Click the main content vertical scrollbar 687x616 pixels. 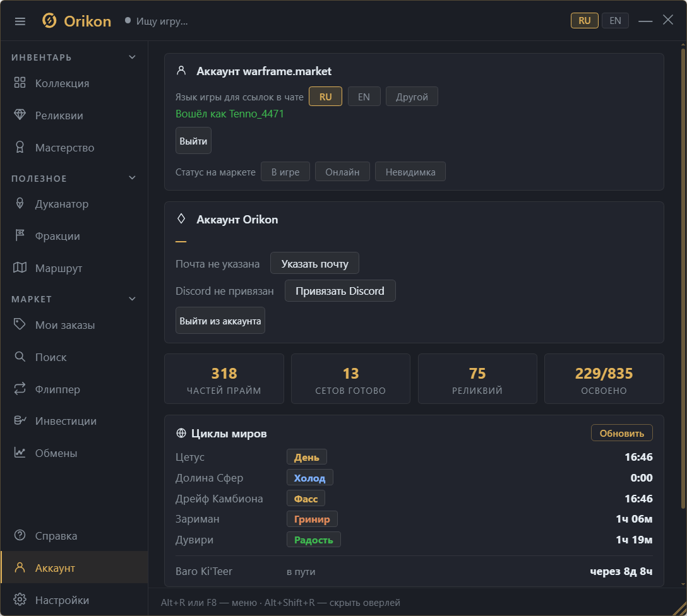click(683, 278)
